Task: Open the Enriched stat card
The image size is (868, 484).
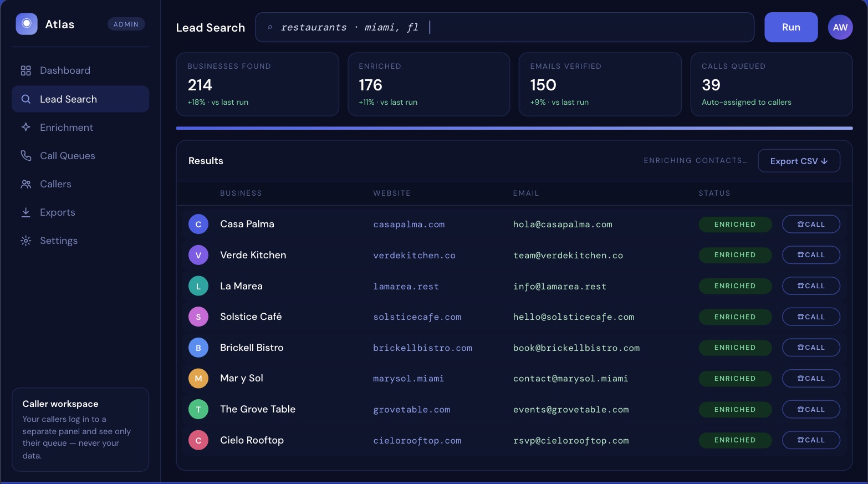Action: pyautogui.click(x=429, y=84)
